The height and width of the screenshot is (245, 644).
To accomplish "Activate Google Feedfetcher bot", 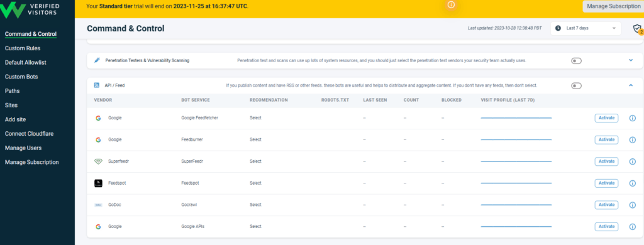I will 606,117.
